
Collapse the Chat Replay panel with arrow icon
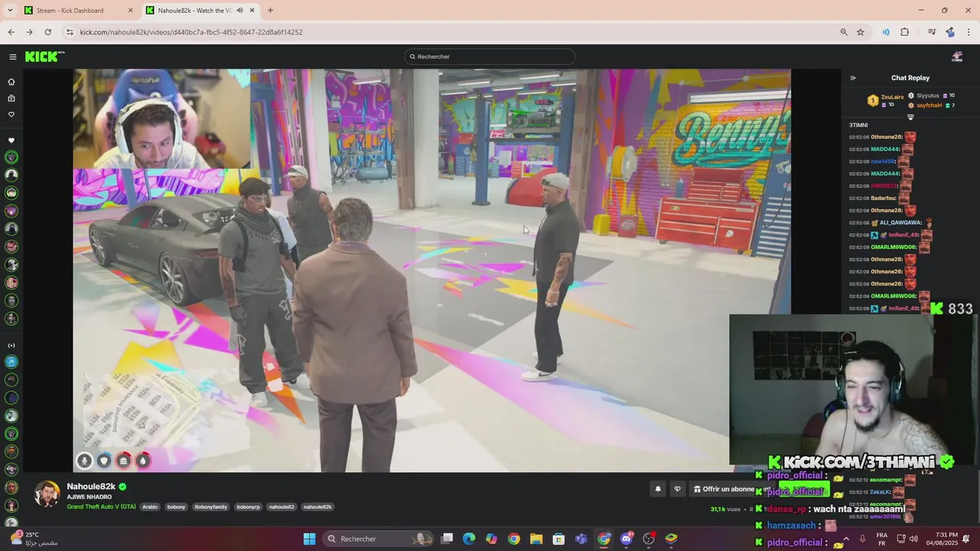[853, 78]
